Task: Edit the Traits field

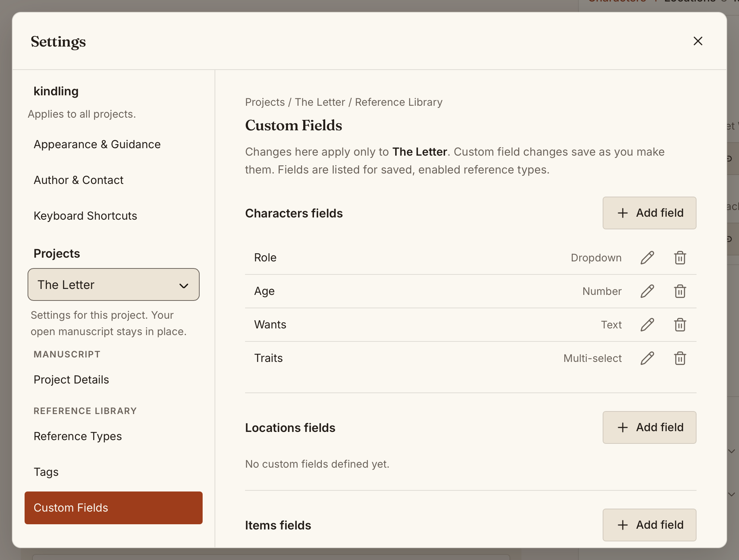Action: (x=647, y=358)
